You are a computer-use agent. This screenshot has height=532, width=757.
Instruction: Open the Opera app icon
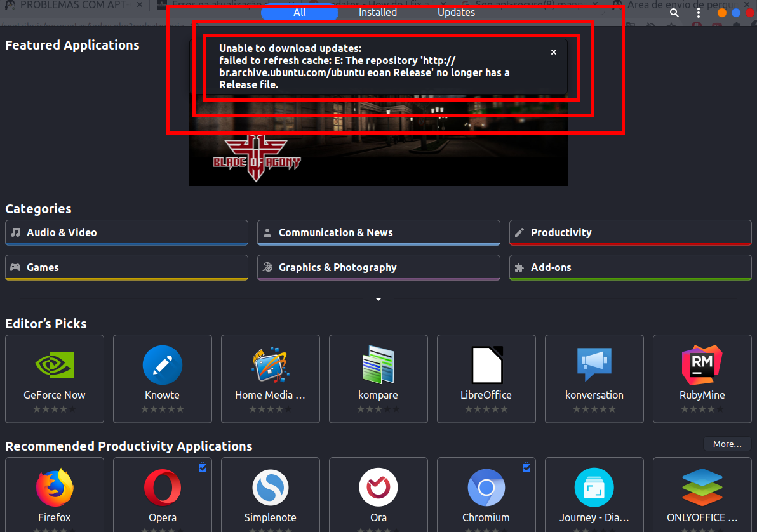pos(163,488)
